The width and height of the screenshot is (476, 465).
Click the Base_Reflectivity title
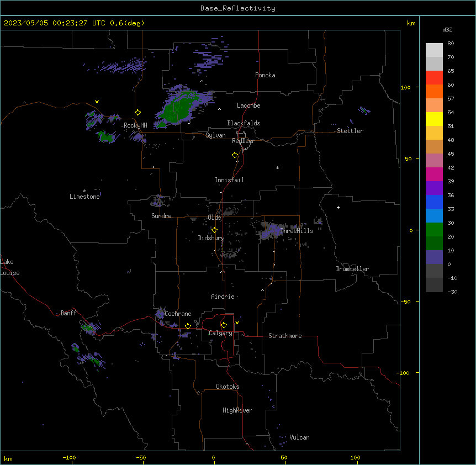238,8
